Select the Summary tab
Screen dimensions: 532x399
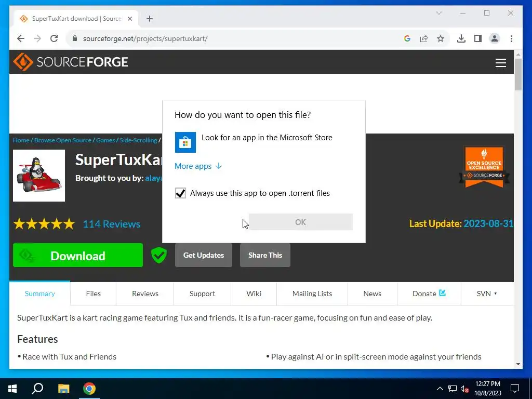coord(39,294)
